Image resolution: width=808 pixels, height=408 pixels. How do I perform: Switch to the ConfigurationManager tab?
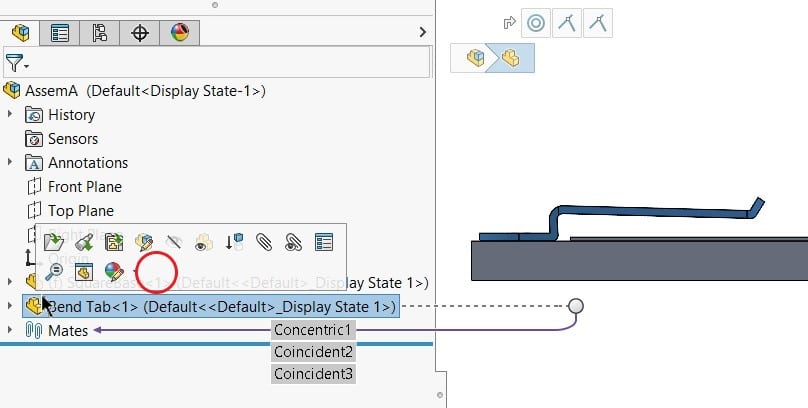tap(99, 32)
